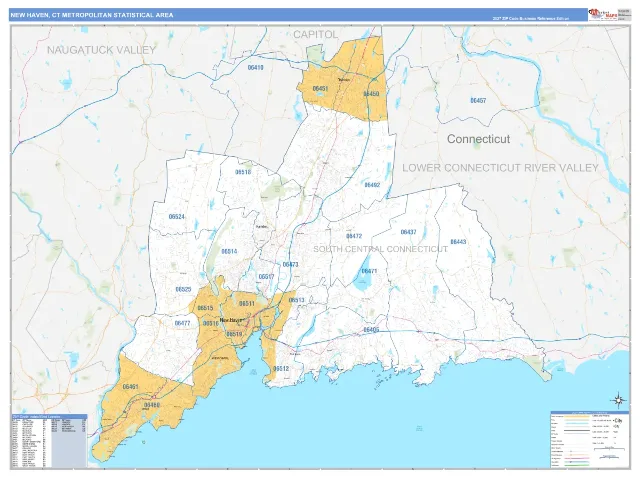The width and height of the screenshot is (640, 480).
Task: Click ZIP code label 06461
Action: coord(130,387)
